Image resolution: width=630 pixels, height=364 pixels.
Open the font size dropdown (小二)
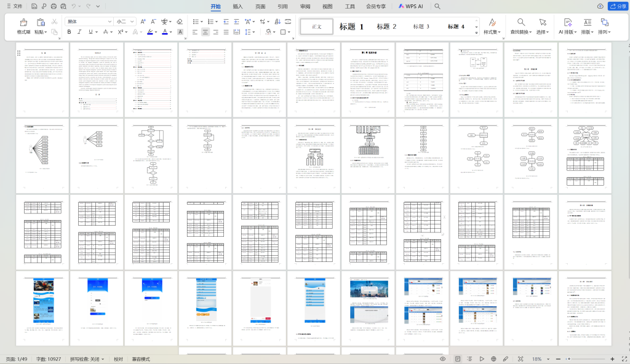132,22
